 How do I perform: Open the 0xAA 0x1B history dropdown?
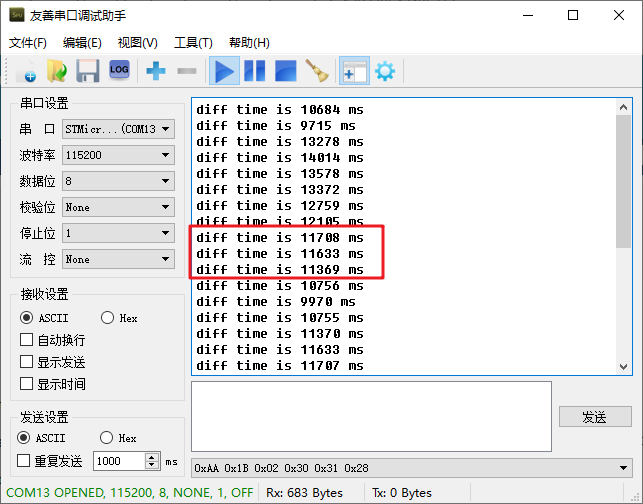412,468
